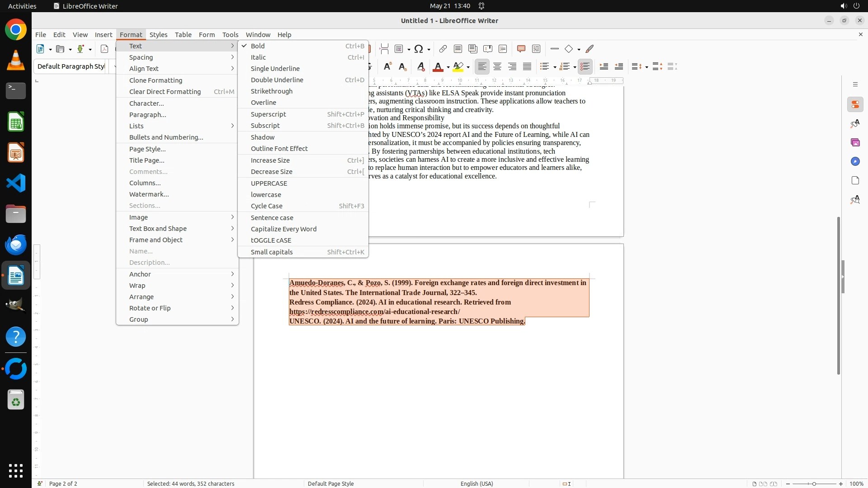The height and width of the screenshot is (488, 868).
Task: Choose Clone Formatting from the Format menu
Action: pyautogui.click(x=156, y=80)
